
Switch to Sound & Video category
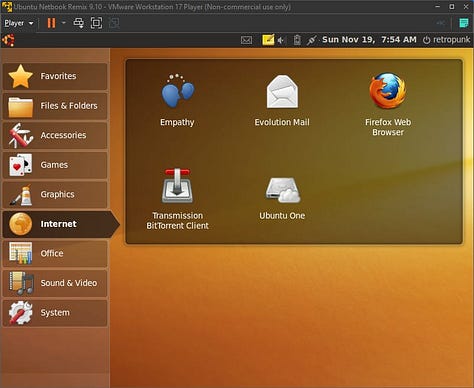click(55, 283)
